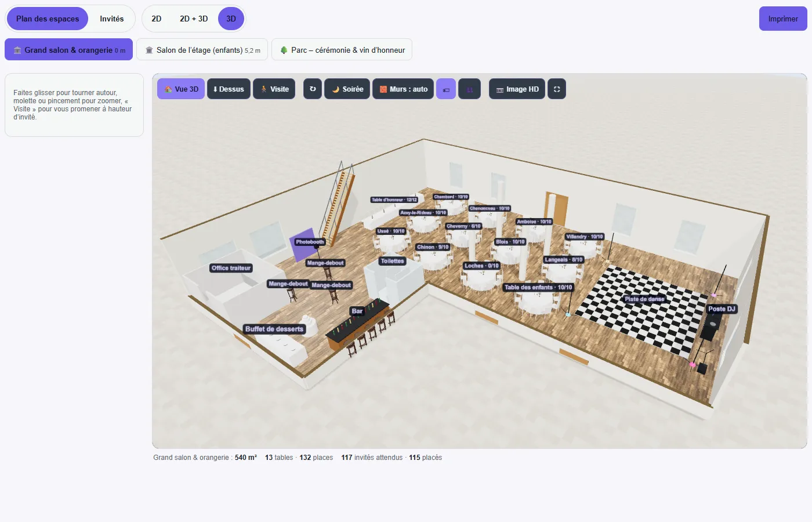Screen dimensions: 812x522
Task: Toggle the label tag icon button
Action: 446,89
